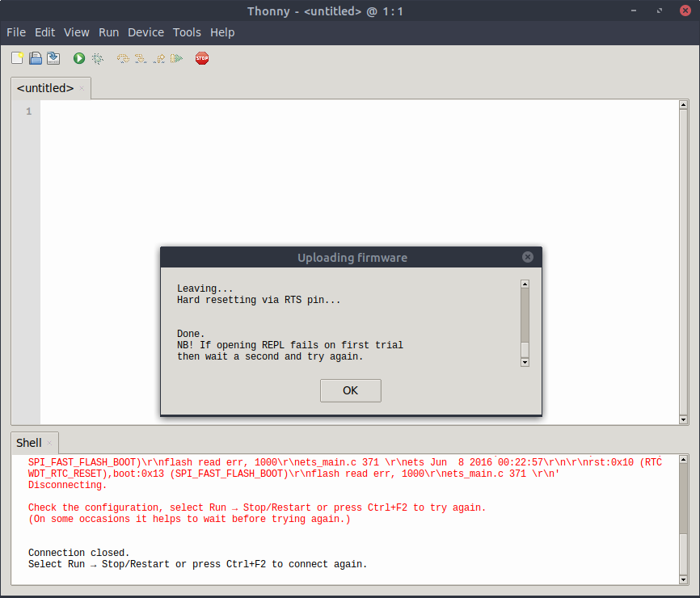Close the Thonny window
700x598 pixels.
click(x=685, y=11)
